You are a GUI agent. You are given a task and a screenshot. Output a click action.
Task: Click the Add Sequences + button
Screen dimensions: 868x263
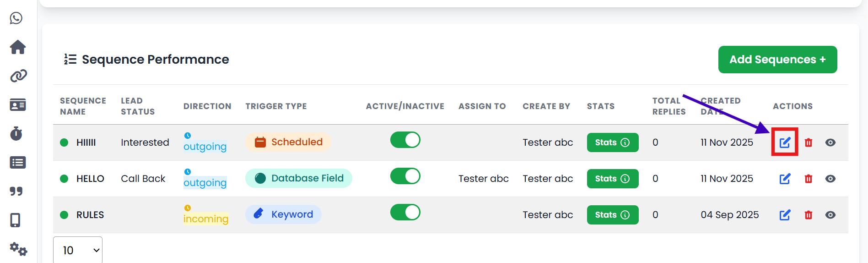[777, 60]
